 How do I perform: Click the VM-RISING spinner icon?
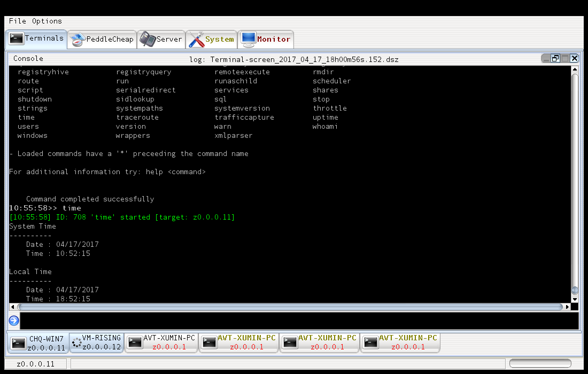pos(76,342)
